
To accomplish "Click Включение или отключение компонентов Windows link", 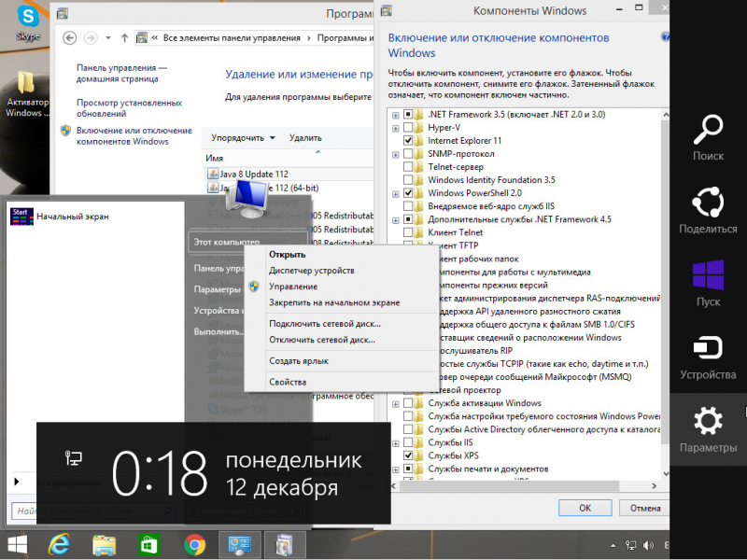I will point(134,135).
